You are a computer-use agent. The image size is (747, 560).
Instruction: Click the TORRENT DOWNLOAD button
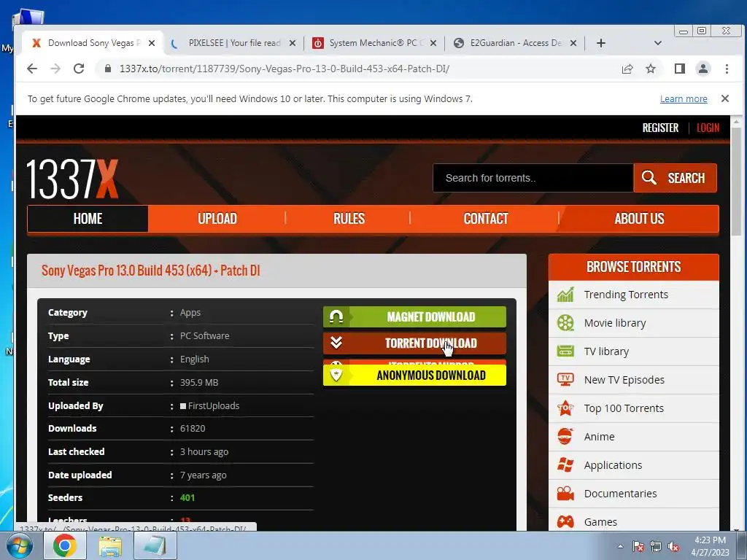[414, 343]
